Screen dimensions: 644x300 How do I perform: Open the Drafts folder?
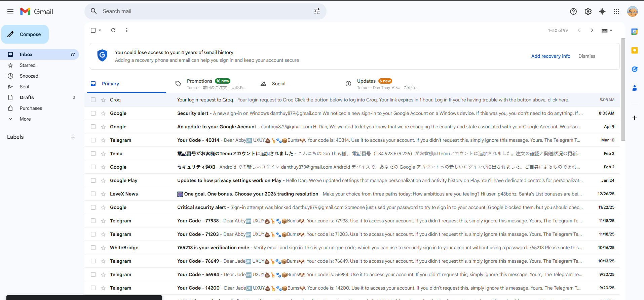40,97
